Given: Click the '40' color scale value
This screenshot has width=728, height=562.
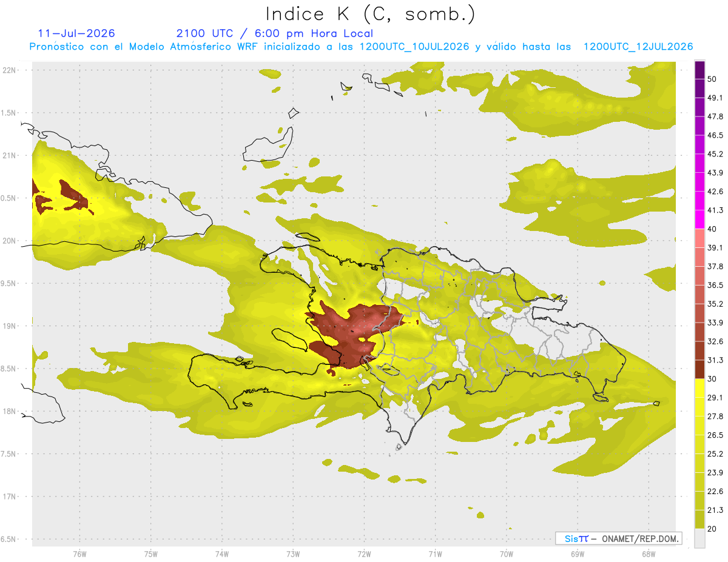Looking at the screenshot, I should [x=713, y=229].
